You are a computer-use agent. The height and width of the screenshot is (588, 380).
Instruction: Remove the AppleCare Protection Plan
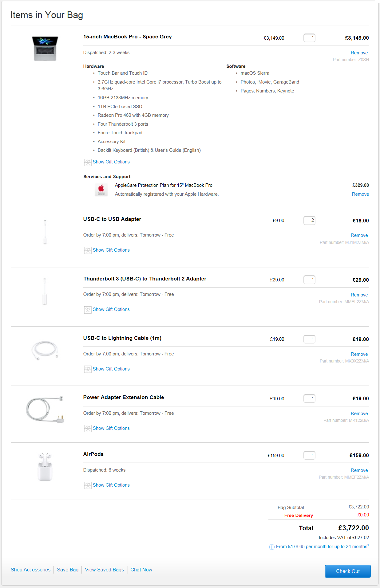360,194
